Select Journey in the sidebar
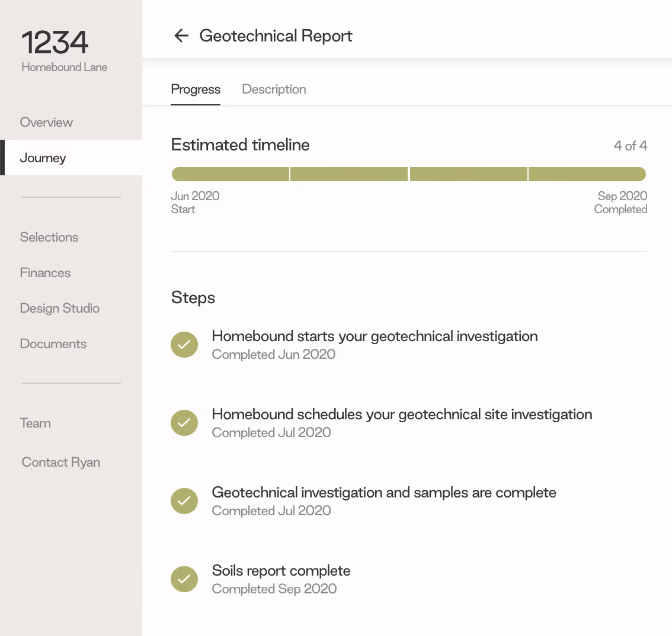The height and width of the screenshot is (636, 672). point(71,158)
